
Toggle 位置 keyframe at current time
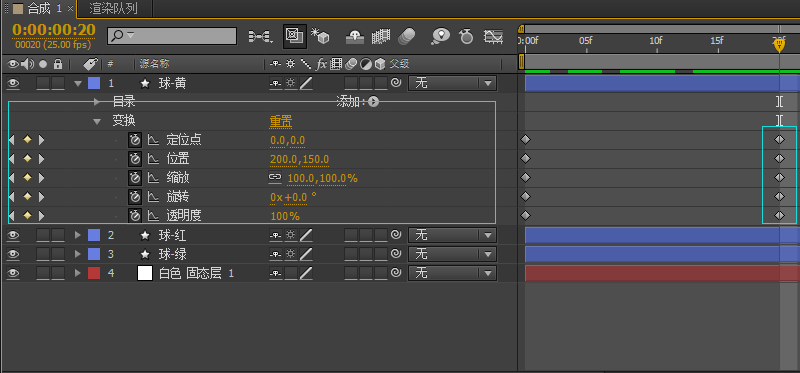27,159
